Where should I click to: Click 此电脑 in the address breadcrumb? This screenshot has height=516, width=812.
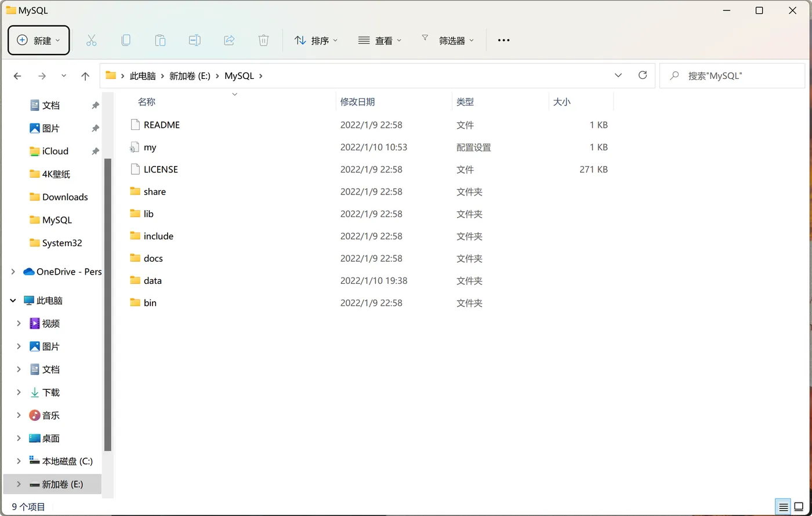point(143,76)
